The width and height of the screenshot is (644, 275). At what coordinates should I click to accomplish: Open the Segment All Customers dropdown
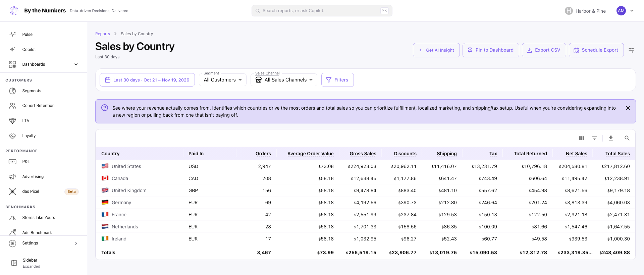coord(223,80)
